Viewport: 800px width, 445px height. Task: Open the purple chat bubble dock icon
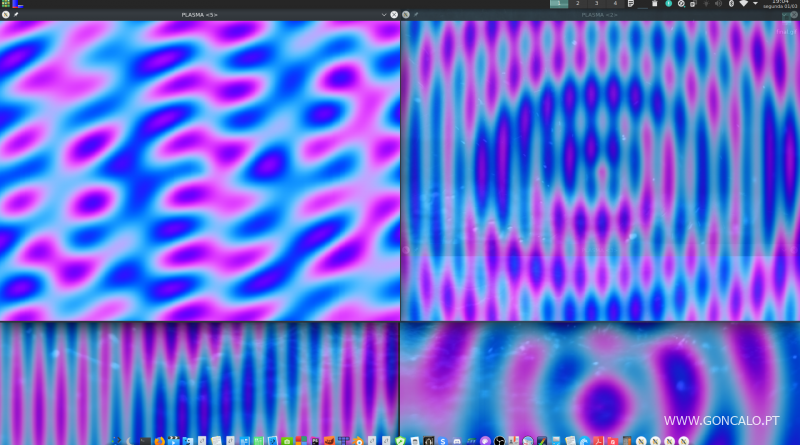485,440
